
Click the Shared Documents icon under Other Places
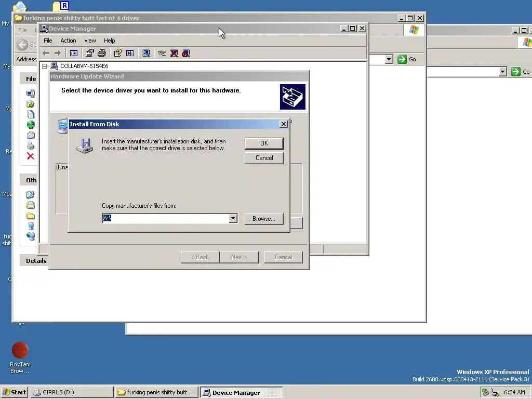point(31,205)
